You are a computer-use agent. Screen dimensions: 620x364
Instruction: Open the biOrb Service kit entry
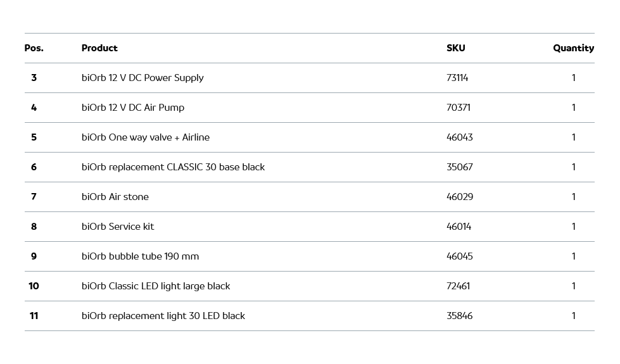pyautogui.click(x=118, y=227)
